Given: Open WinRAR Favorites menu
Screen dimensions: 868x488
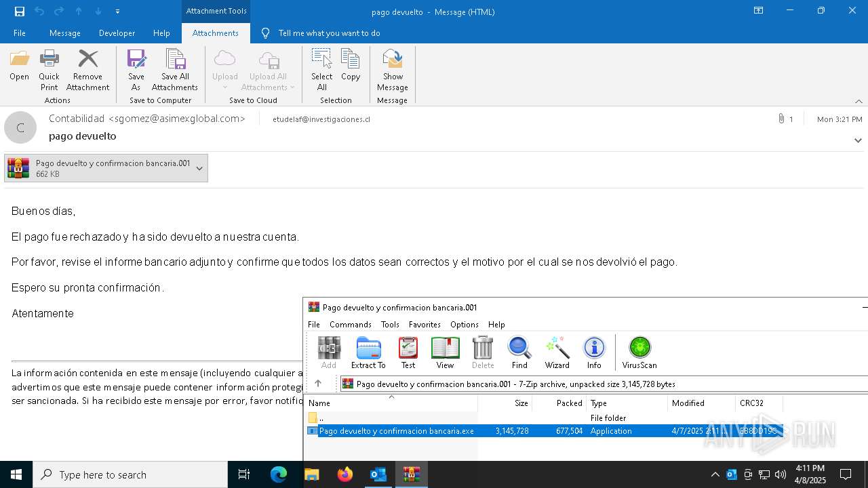Looking at the screenshot, I should [x=425, y=325].
